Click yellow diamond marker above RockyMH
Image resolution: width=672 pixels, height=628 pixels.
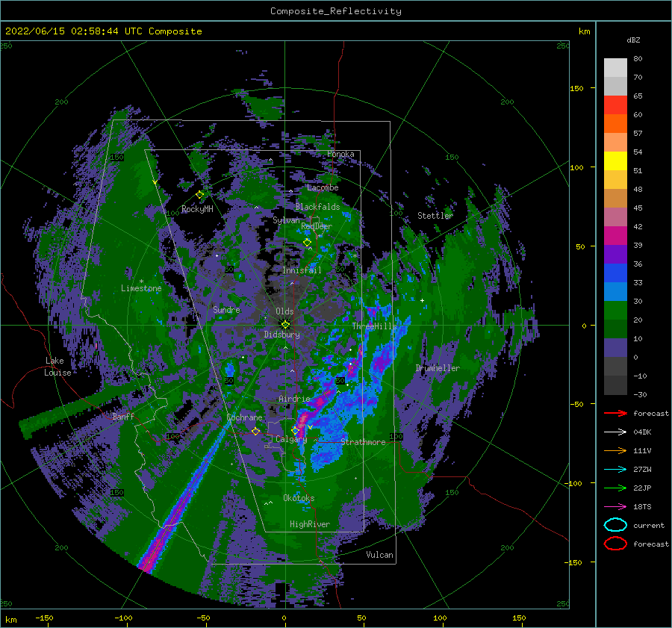[x=199, y=195]
